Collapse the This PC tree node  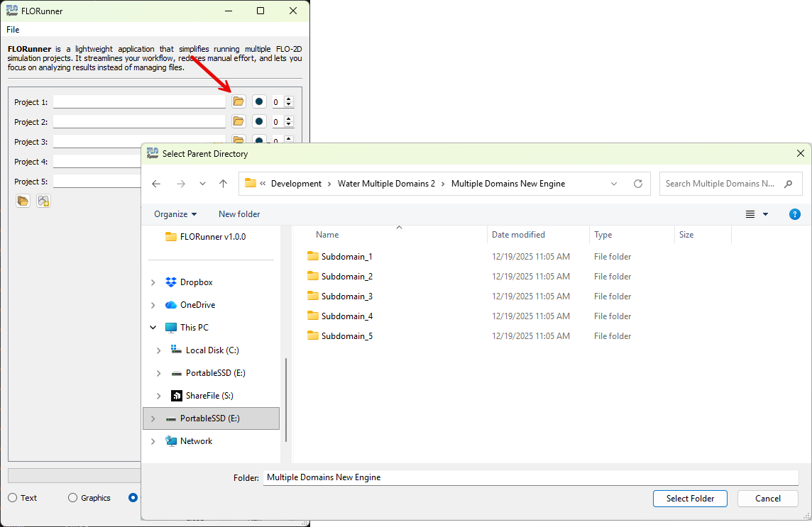153,328
